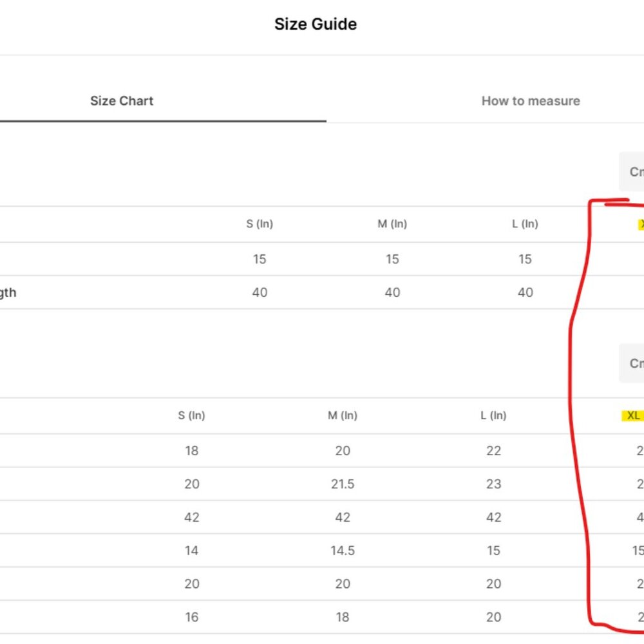Click the 22 cell in the L column
Image resolution: width=644 pixels, height=644 pixels.
[493, 451]
